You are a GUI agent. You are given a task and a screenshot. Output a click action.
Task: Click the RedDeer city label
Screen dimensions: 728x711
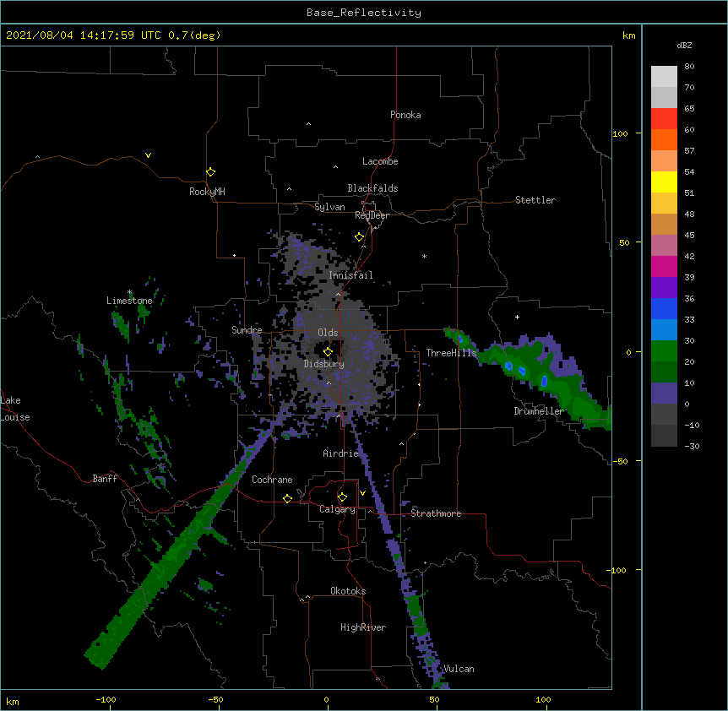[x=372, y=215]
